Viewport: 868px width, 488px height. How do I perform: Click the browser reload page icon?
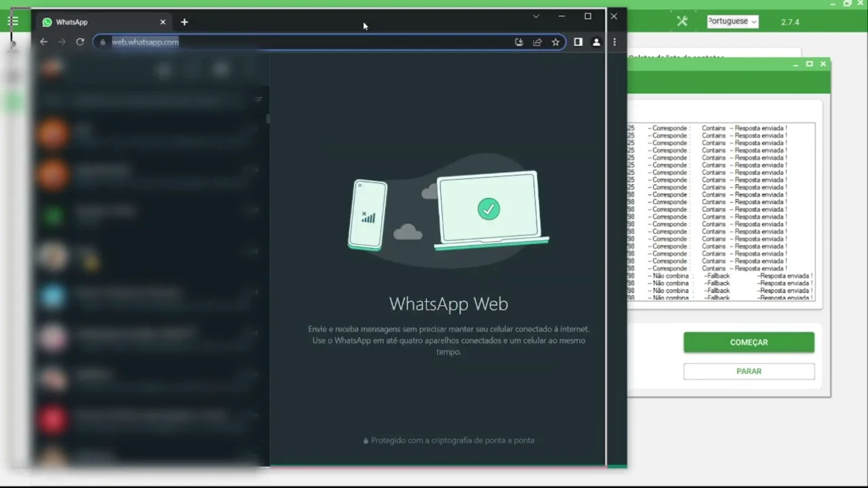tap(80, 42)
